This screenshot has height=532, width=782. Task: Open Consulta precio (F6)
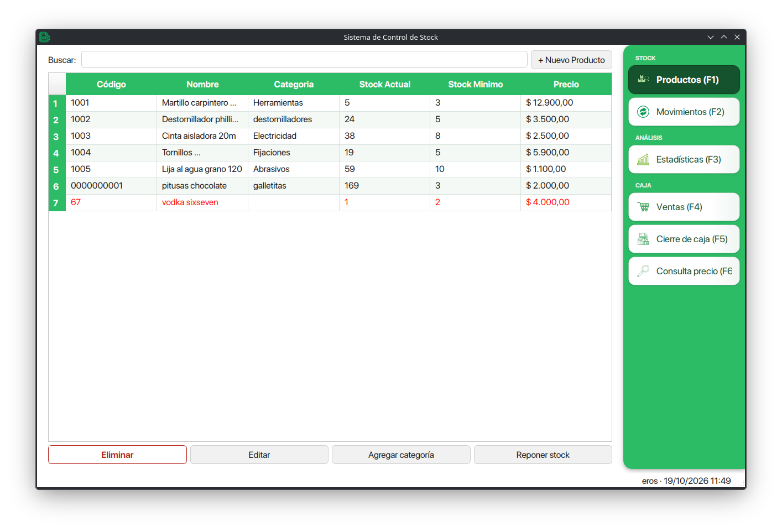click(x=684, y=271)
